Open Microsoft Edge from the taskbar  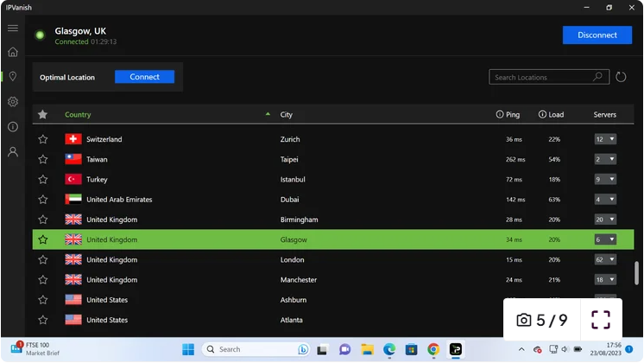(389, 349)
